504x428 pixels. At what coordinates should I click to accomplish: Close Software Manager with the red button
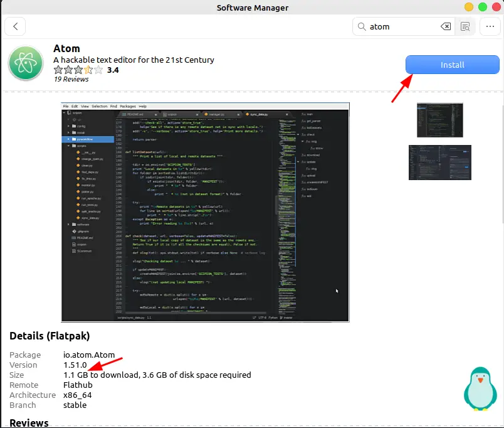coord(496,7)
